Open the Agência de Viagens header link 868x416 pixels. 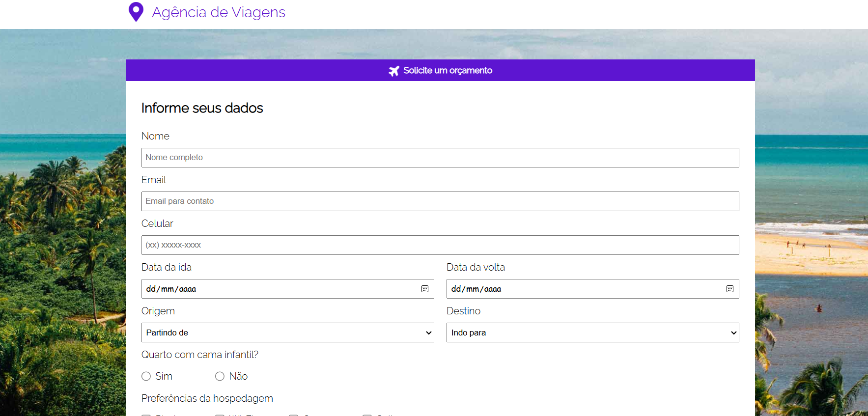point(219,12)
